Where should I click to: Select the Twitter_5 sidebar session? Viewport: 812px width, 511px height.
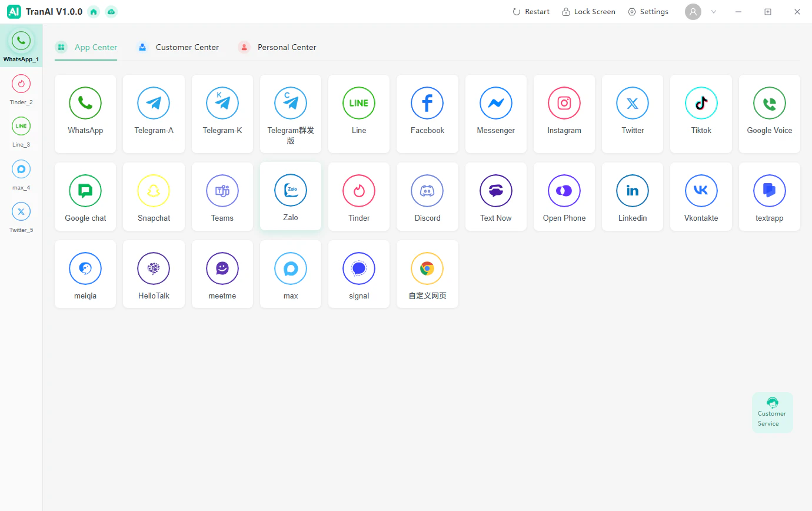tap(21, 217)
